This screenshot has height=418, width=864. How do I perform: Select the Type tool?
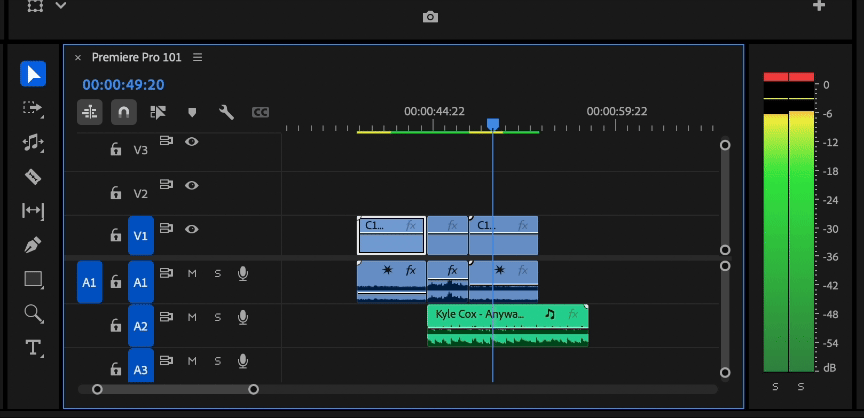pyautogui.click(x=33, y=348)
